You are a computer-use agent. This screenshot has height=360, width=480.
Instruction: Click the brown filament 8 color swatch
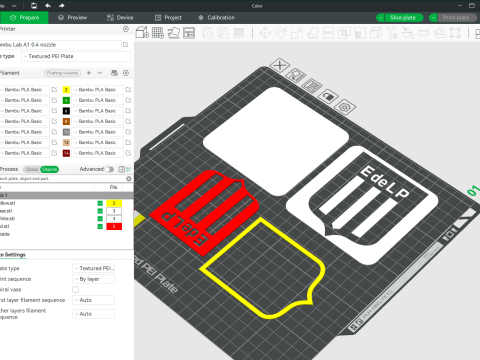point(66,121)
